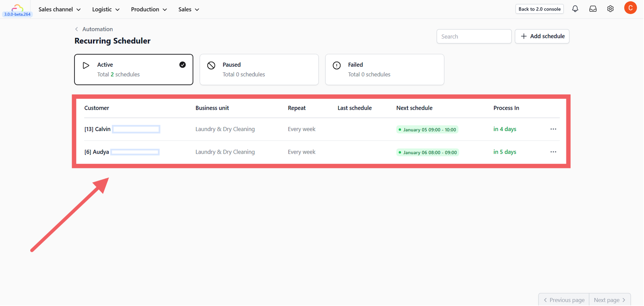
Task: Go back using the Automation arrow
Action: click(x=76, y=29)
